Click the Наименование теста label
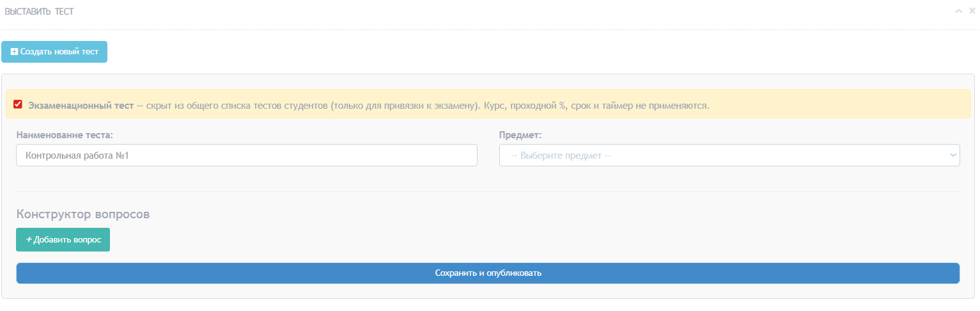 pyautogui.click(x=65, y=135)
